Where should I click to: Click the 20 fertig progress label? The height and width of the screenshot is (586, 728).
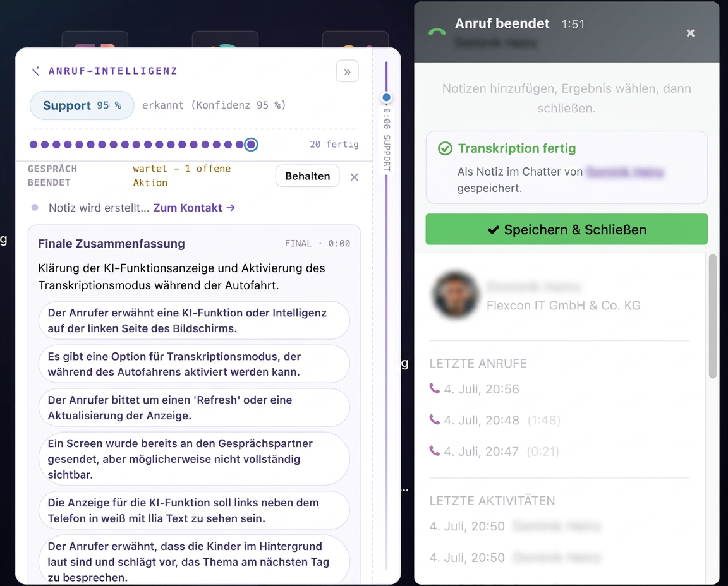[x=334, y=145]
